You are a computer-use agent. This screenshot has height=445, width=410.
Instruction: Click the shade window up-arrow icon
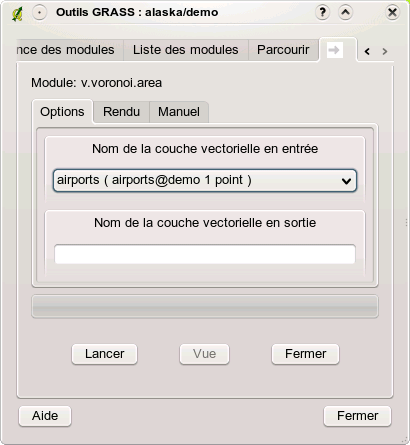click(345, 13)
